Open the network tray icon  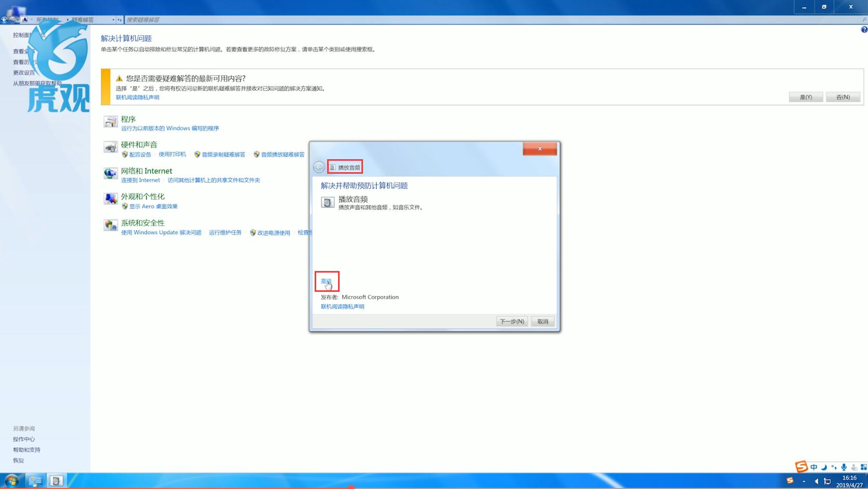point(827,481)
